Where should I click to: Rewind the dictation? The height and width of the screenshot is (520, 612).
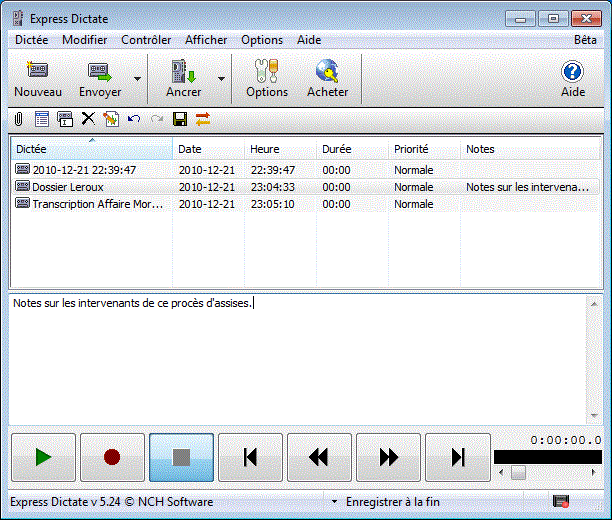(x=319, y=457)
